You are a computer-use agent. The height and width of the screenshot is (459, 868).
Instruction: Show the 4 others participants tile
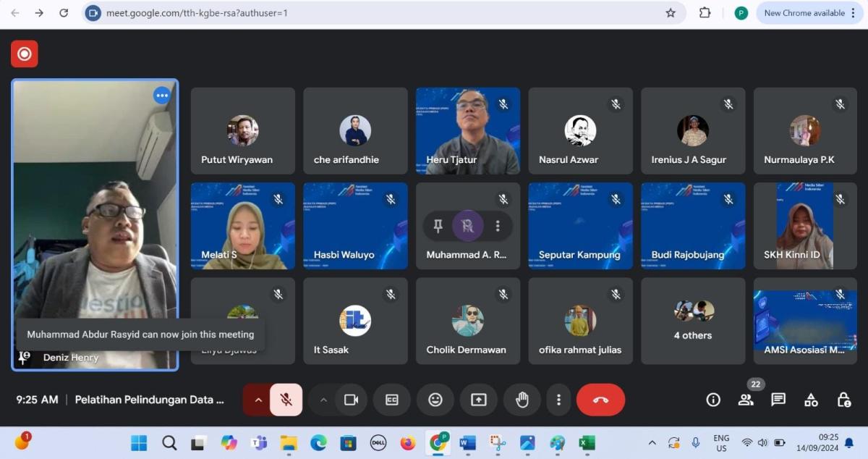coord(693,321)
